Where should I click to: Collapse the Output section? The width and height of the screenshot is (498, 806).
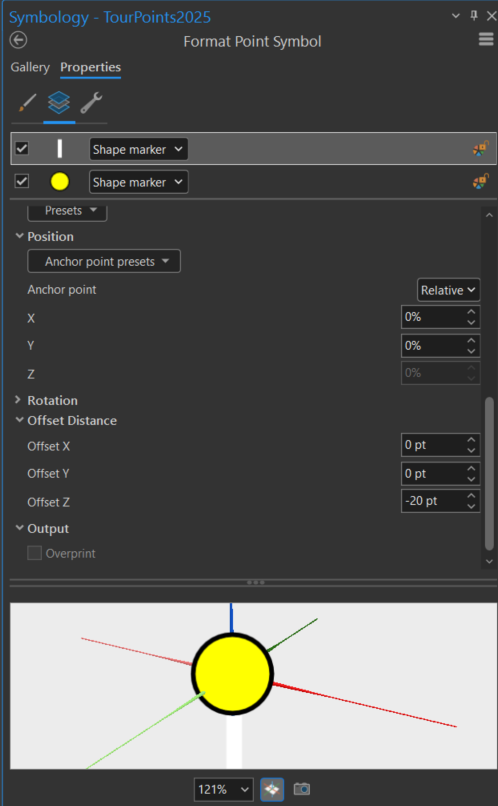click(20, 528)
